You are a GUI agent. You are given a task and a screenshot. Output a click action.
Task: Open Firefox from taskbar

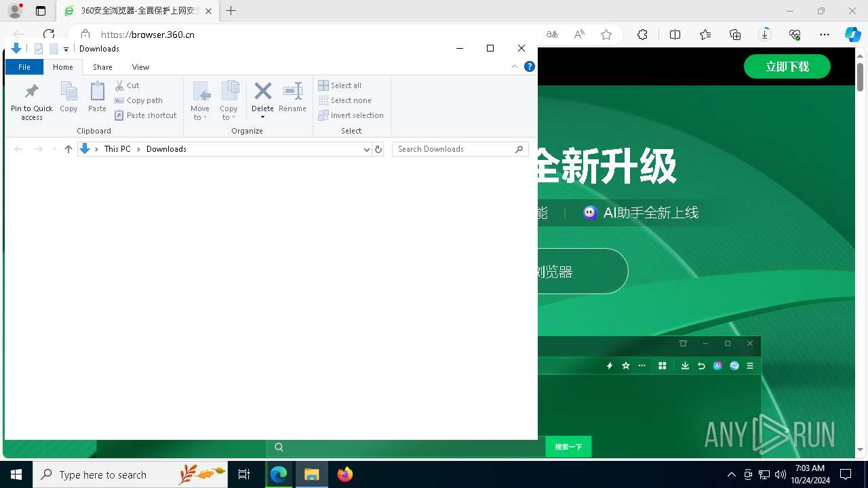coord(345,474)
